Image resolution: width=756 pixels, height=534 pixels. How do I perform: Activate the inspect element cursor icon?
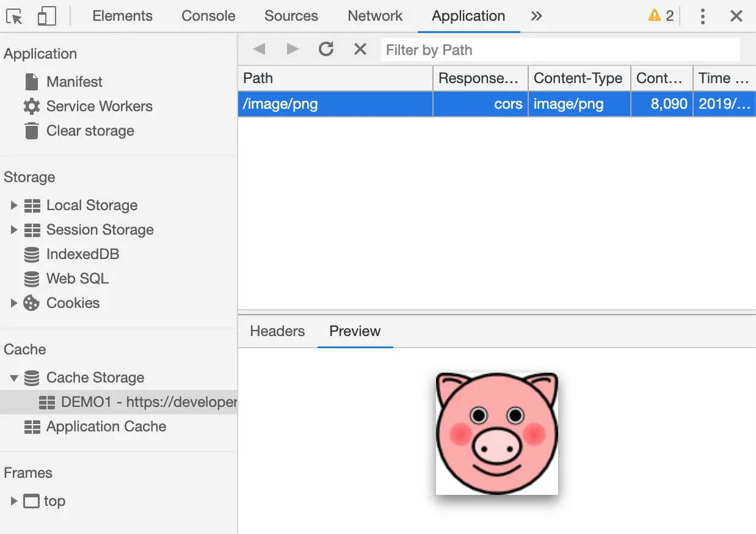click(15, 16)
